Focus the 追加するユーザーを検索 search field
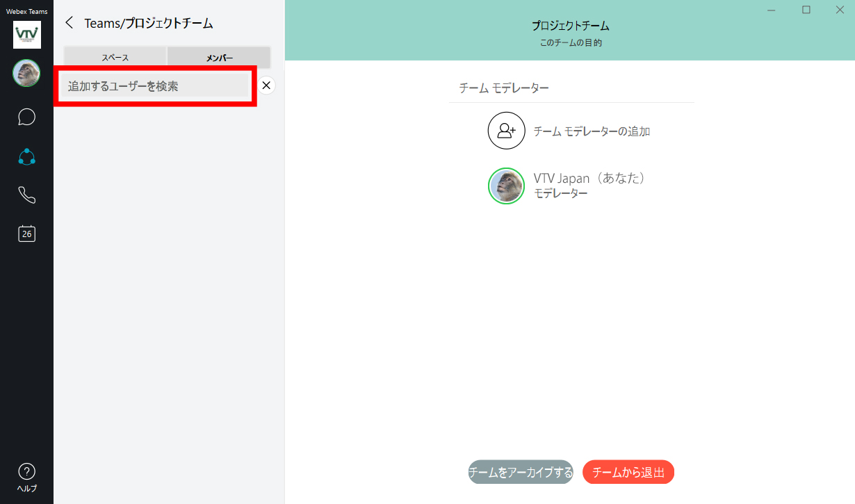This screenshot has width=855, height=504. tap(154, 86)
